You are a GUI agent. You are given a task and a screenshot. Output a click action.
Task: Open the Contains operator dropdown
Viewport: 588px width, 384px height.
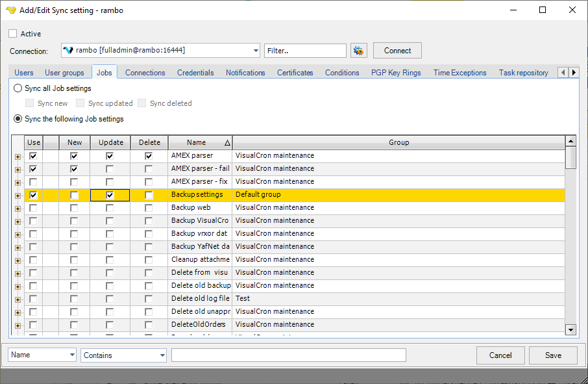pos(162,355)
